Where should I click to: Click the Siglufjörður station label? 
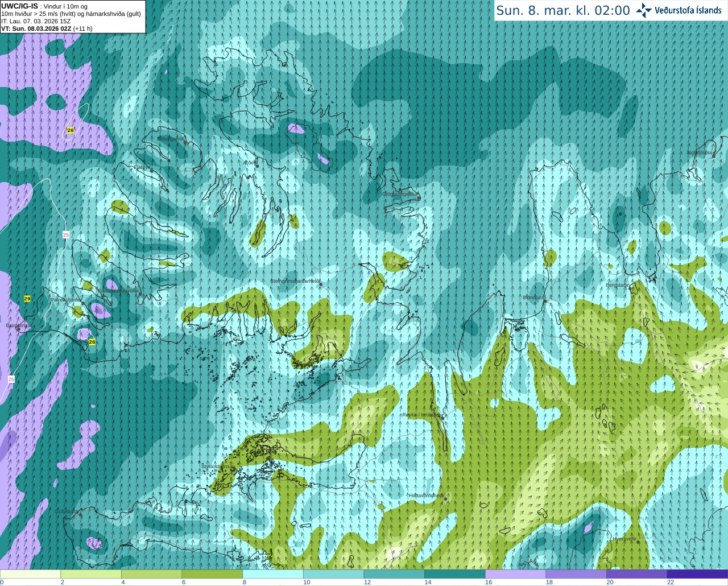pos(700,152)
